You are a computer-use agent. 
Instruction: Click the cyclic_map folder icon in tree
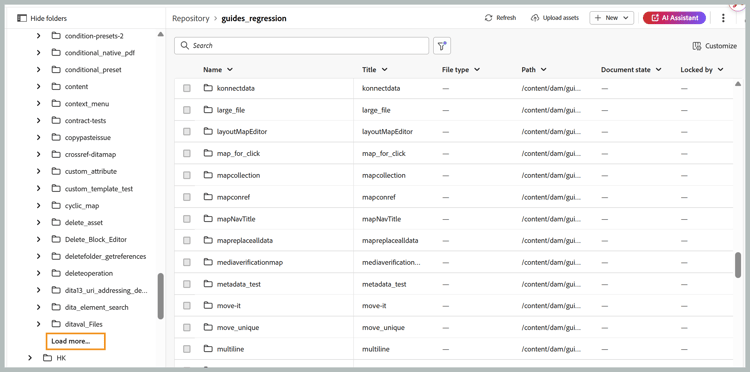point(55,206)
